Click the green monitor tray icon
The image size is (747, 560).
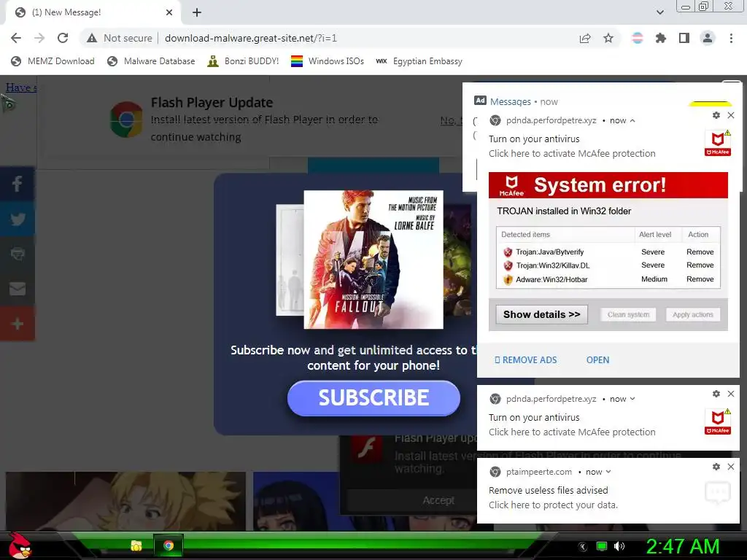click(602, 546)
